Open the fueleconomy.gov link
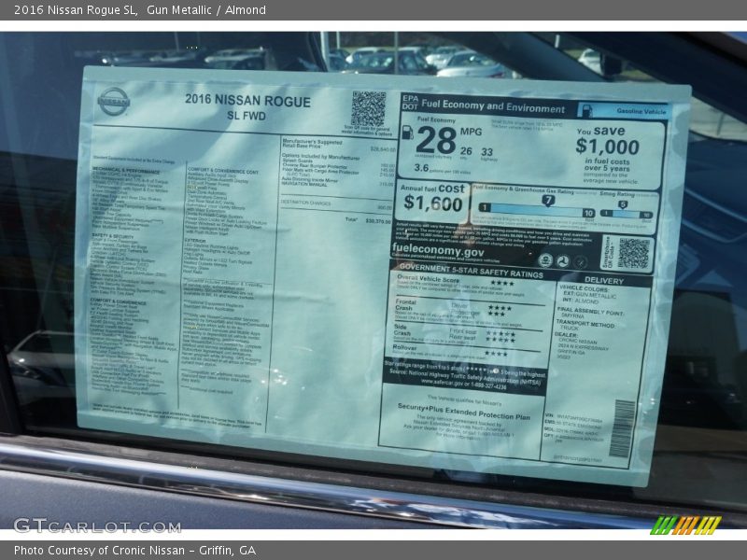Screen dimensions: 747x560 pyautogui.click(x=438, y=249)
